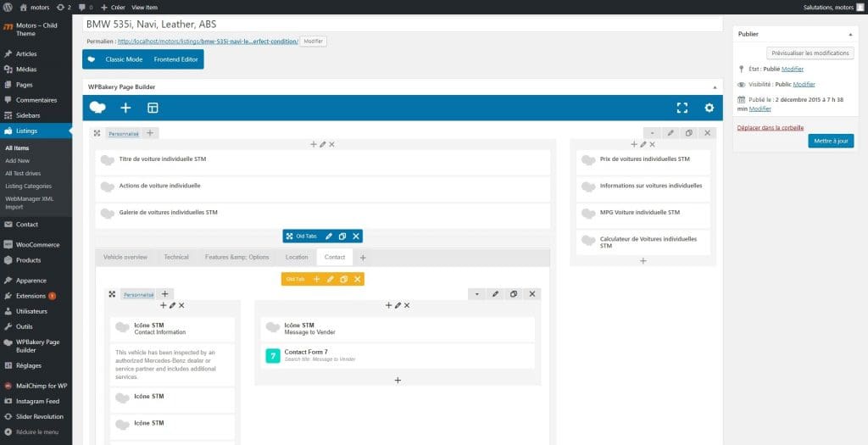This screenshot has height=445, width=868.
Task: Click the permalink Modifier button
Action: [314, 42]
